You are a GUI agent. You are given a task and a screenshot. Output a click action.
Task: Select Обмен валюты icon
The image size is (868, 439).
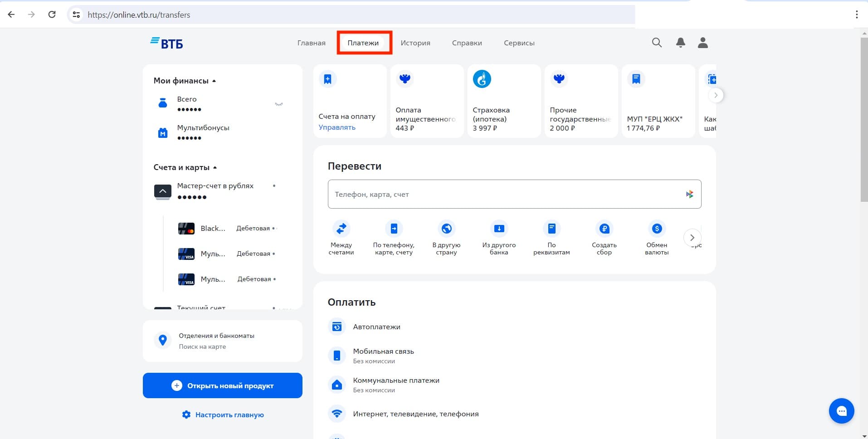(x=657, y=229)
